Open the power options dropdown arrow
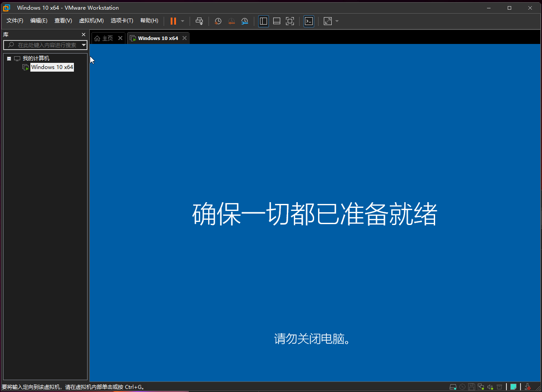 (183, 21)
